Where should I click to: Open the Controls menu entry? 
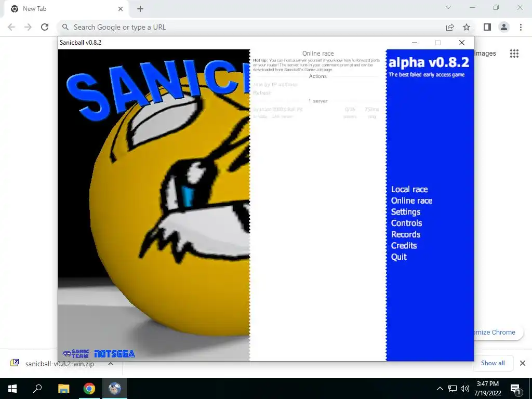point(406,223)
